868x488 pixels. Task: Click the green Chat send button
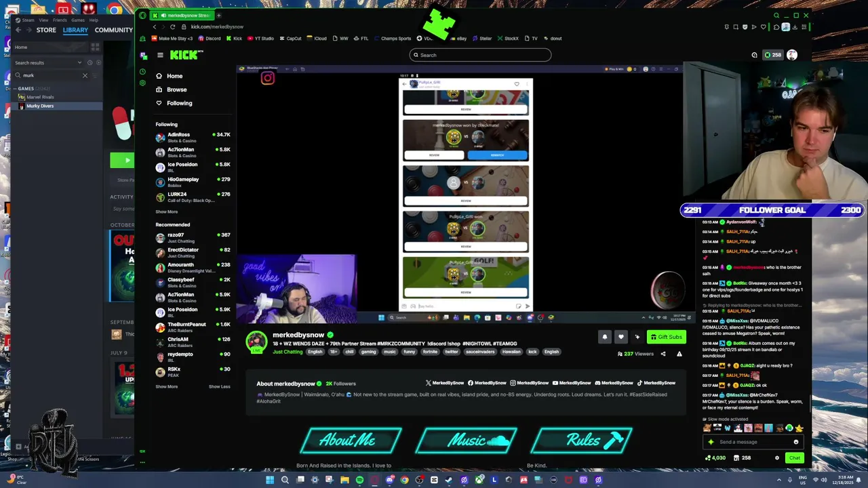coord(794,457)
